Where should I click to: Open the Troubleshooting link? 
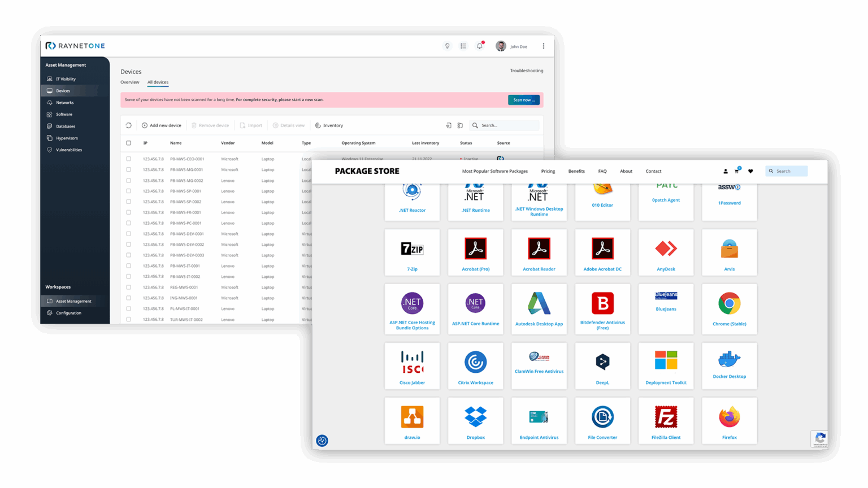[526, 70]
